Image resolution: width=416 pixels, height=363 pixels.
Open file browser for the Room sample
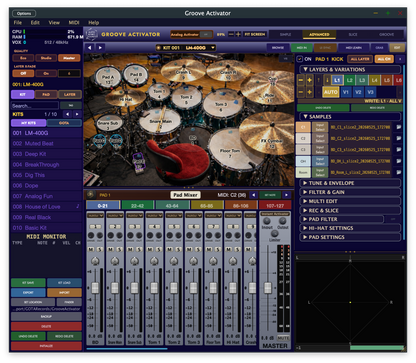point(398,172)
